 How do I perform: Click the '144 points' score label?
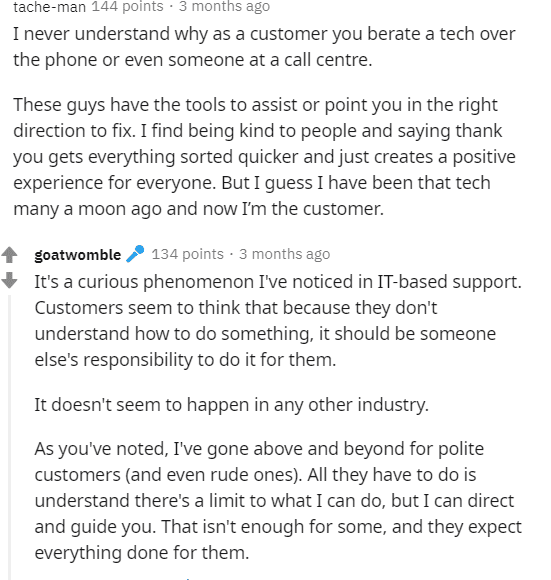tap(128, 6)
